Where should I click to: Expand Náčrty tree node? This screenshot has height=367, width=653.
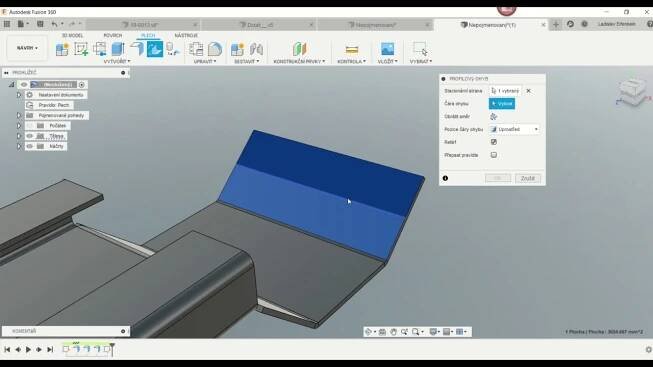[19, 146]
